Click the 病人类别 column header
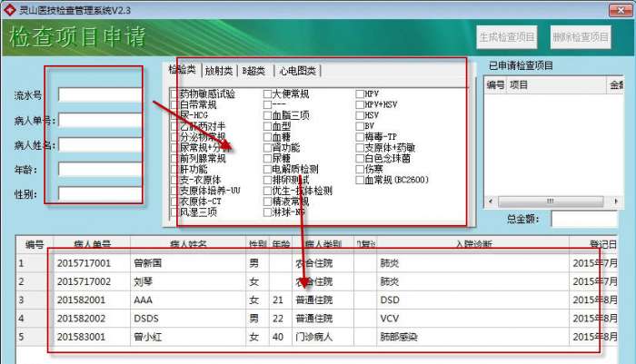Image resolution: width=636 pixels, height=364 pixels. (323, 244)
